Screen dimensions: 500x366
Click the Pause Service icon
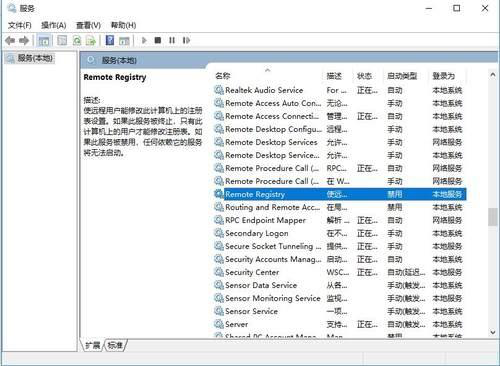pos(172,40)
